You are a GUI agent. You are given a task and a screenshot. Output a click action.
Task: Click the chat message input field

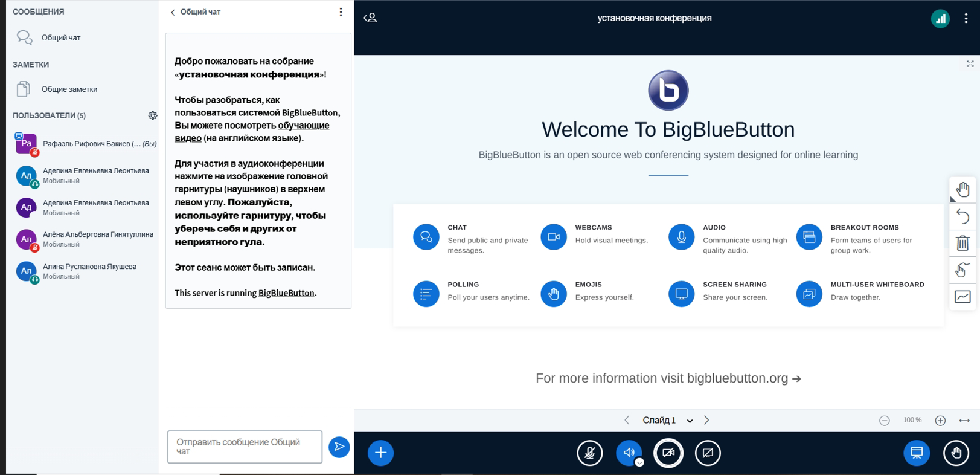tap(245, 447)
